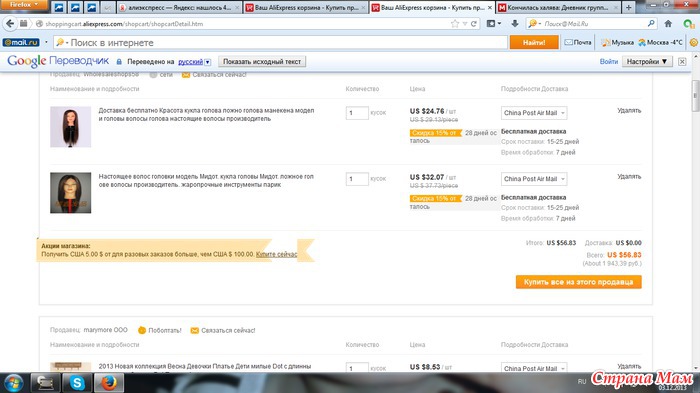Click the 'Скидка 15% от' badge on $24.76 item
Image resolution: width=700 pixels, height=393 pixels.
[435, 133]
